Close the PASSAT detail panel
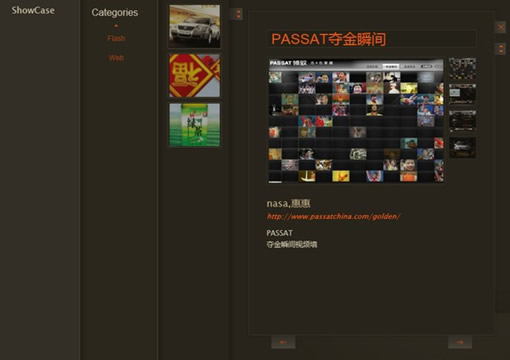This screenshot has width=510, height=360. [500, 27]
